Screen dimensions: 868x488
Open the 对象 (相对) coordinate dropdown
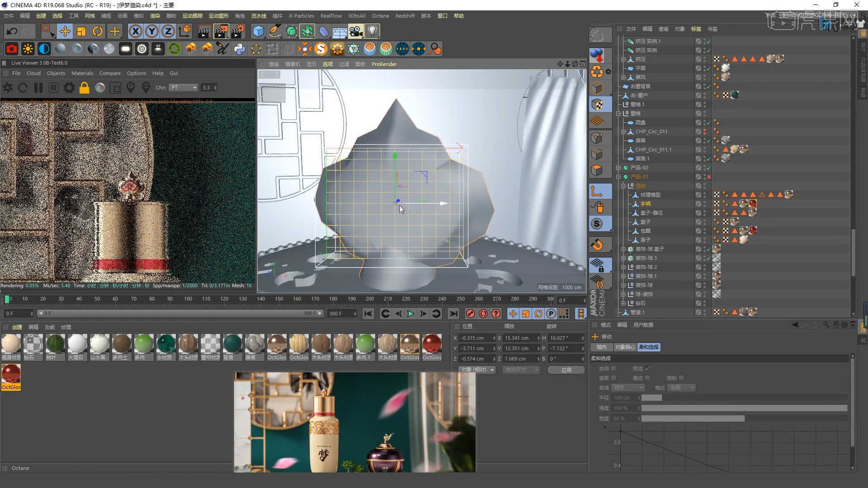pos(477,370)
